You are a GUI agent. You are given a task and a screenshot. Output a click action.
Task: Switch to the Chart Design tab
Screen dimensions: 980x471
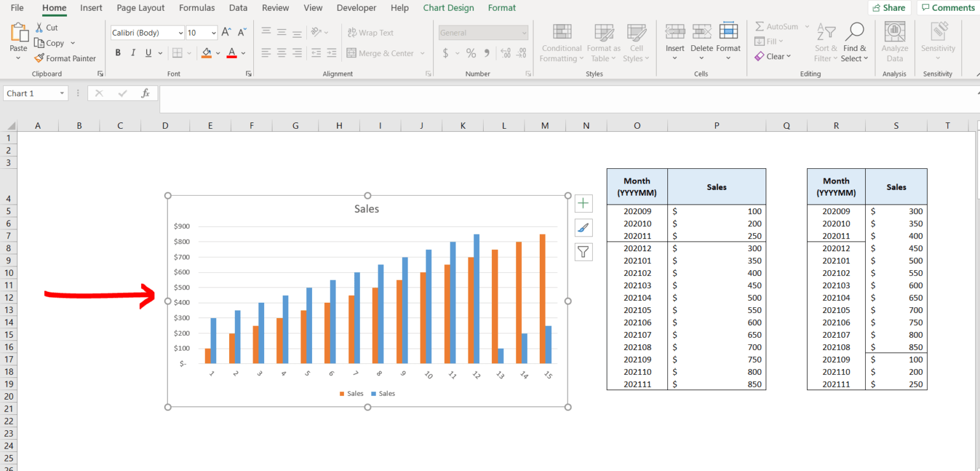(448, 8)
